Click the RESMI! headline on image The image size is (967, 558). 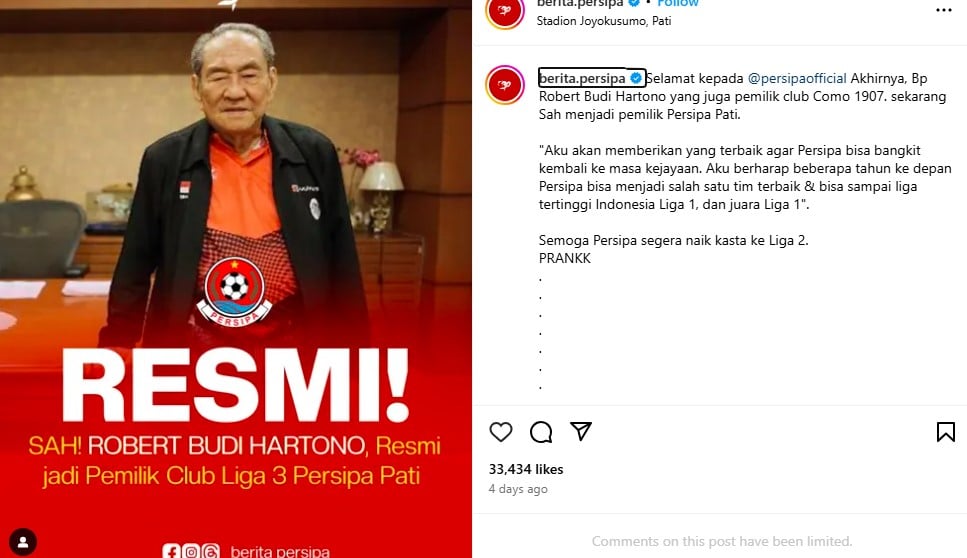(235, 387)
